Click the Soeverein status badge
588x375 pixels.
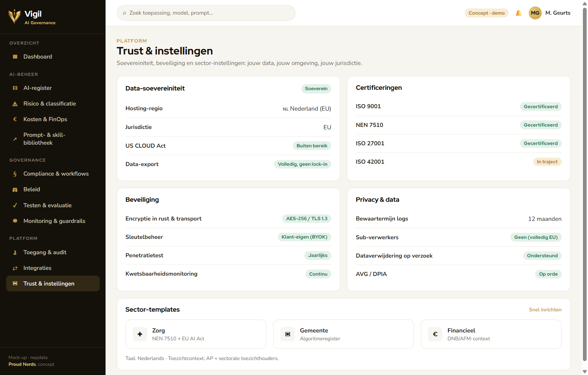pos(316,89)
